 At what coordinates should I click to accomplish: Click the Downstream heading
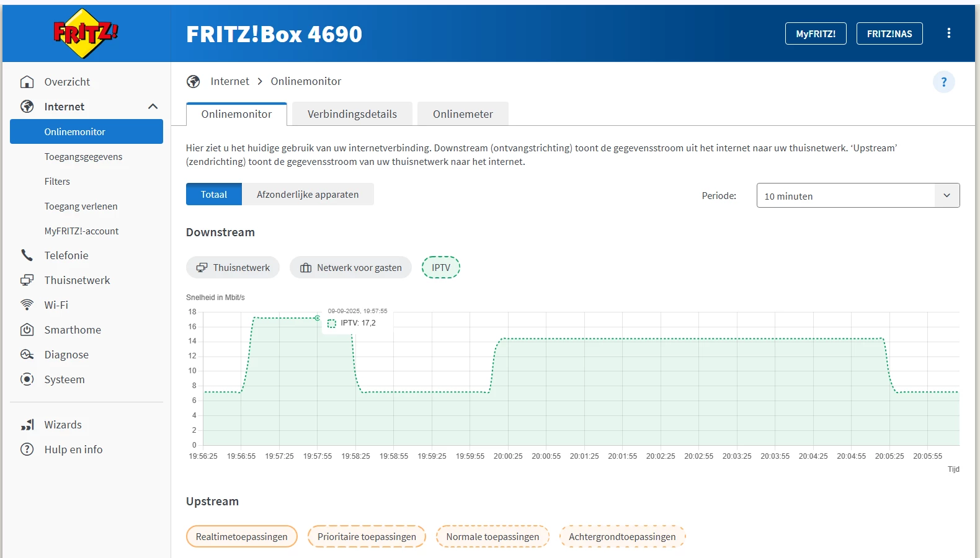point(220,232)
